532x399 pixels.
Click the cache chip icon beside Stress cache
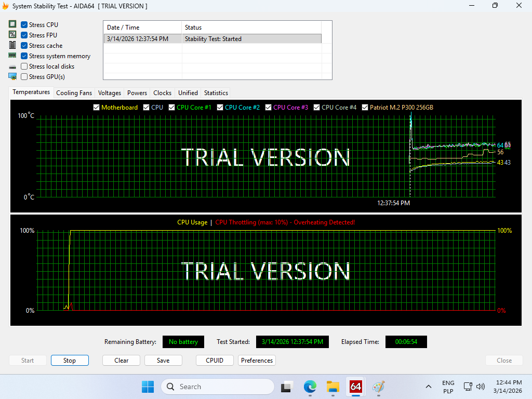click(x=12, y=45)
